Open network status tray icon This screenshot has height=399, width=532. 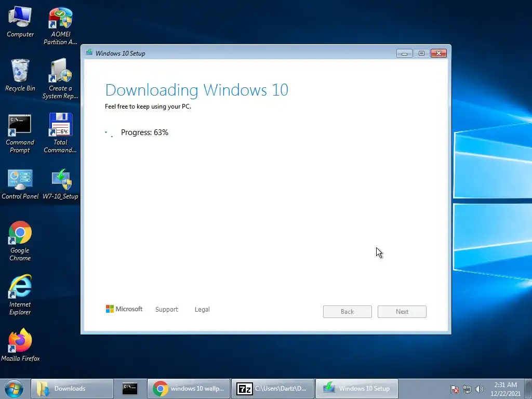point(467,389)
